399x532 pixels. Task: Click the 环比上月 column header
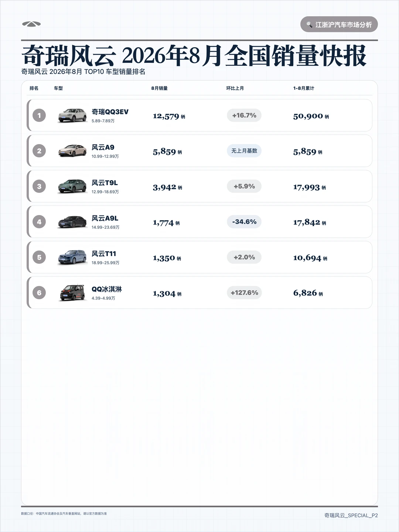pos(235,88)
